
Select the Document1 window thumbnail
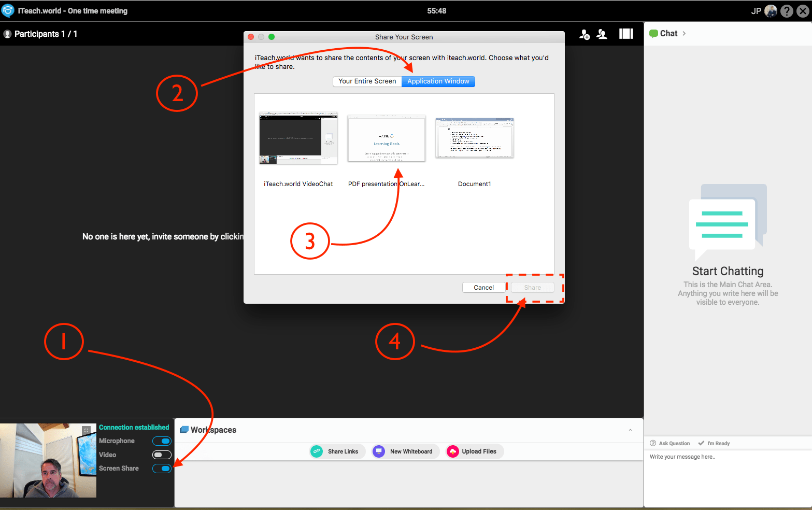pyautogui.click(x=475, y=138)
